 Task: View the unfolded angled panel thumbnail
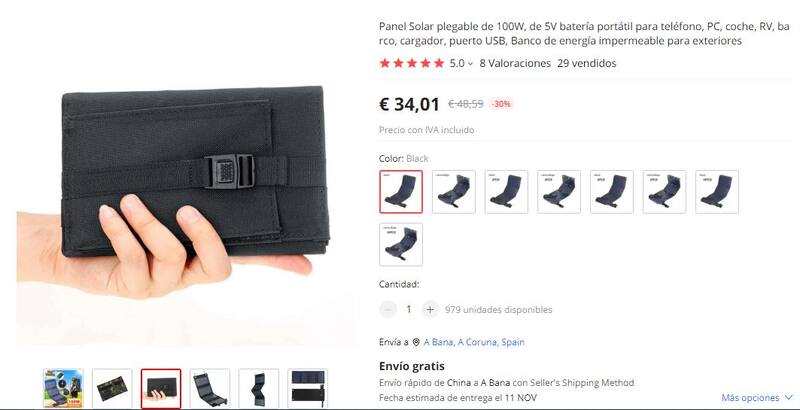(x=210, y=389)
